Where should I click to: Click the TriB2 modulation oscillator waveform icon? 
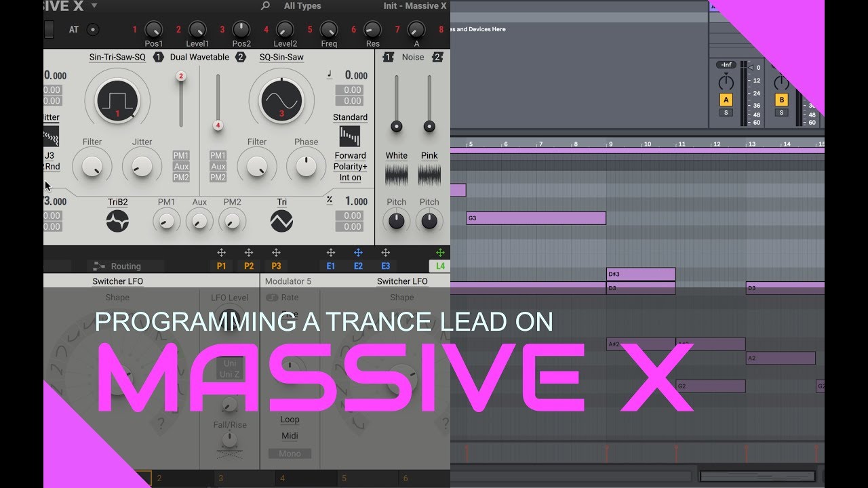point(117,220)
